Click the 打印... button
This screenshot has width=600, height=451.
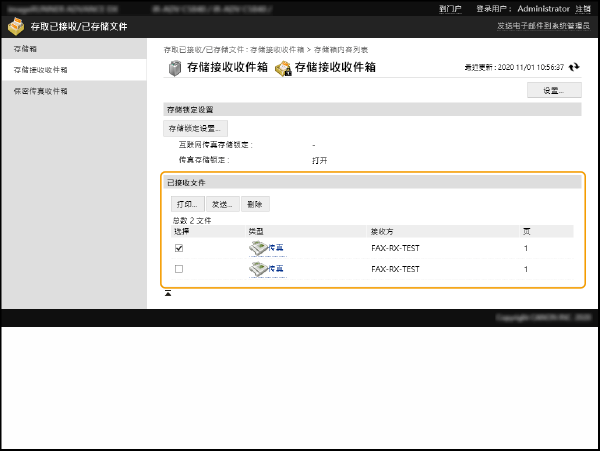[187, 204]
